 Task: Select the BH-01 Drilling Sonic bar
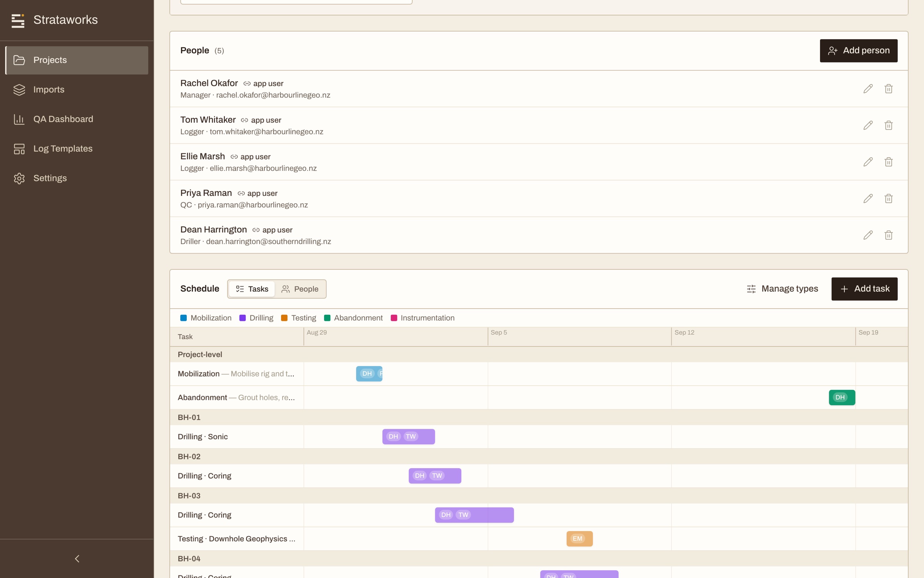408,437
